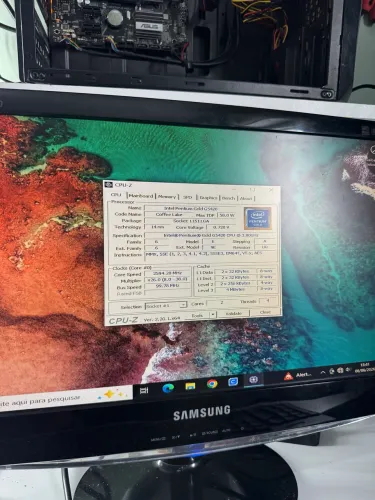Click the Max TDP value field
Screen dimensions: 375x500
(227, 215)
